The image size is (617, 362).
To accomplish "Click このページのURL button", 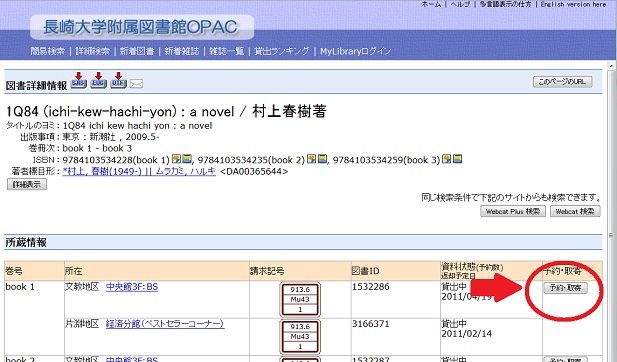I will click(562, 82).
